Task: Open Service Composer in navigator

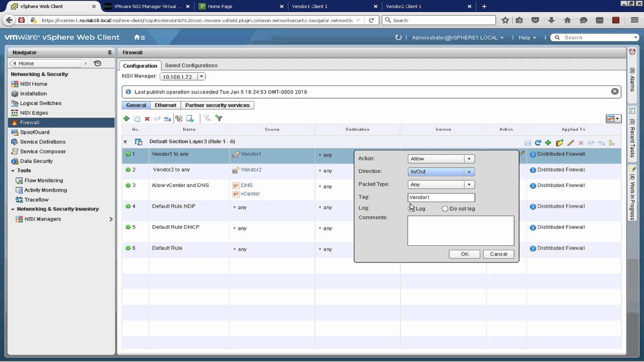Action: 43,151
